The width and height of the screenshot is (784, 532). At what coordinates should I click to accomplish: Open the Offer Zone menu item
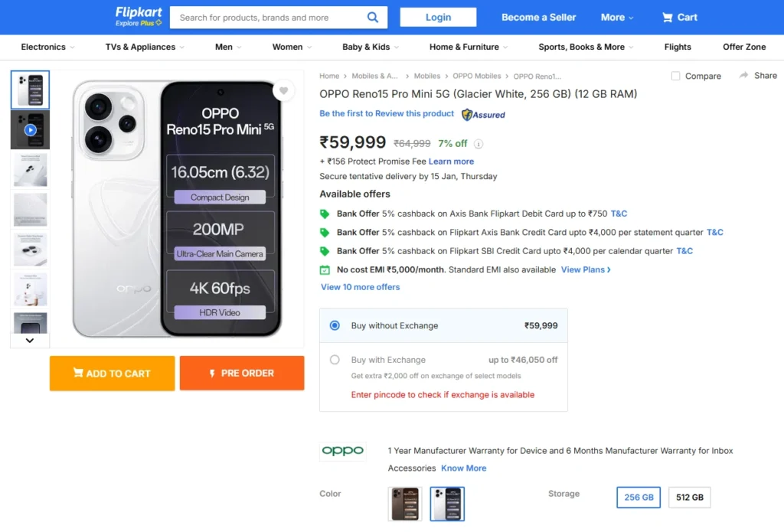[x=744, y=47]
